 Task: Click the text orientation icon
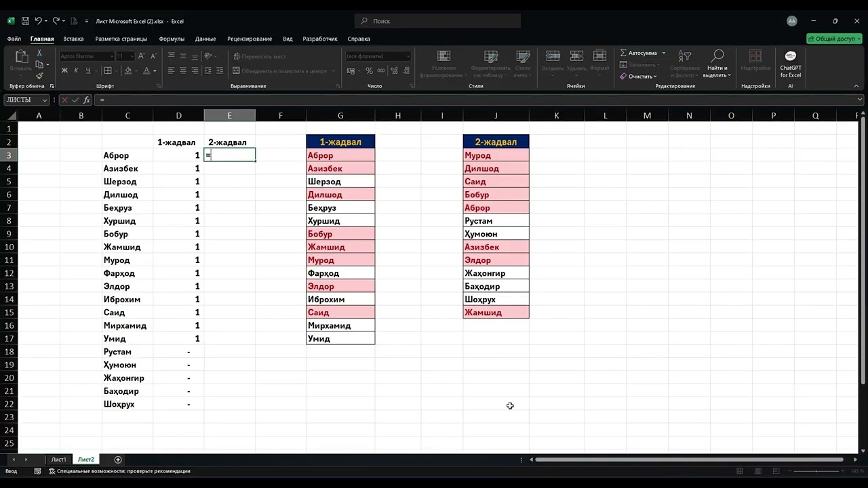point(209,56)
